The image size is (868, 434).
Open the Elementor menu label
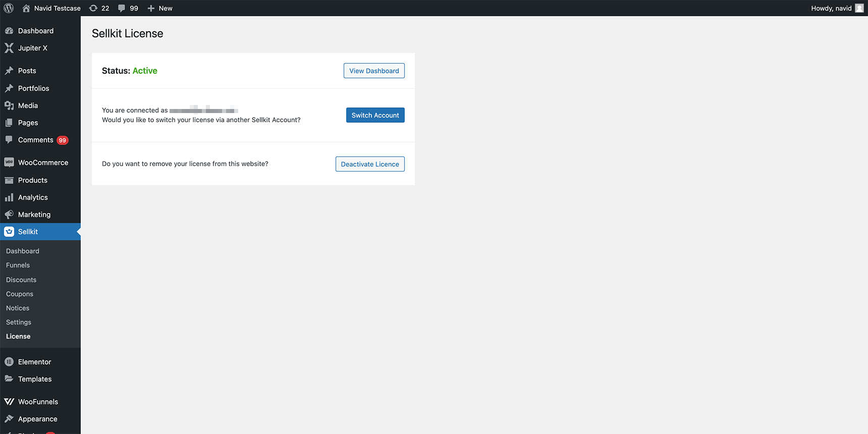pyautogui.click(x=35, y=362)
